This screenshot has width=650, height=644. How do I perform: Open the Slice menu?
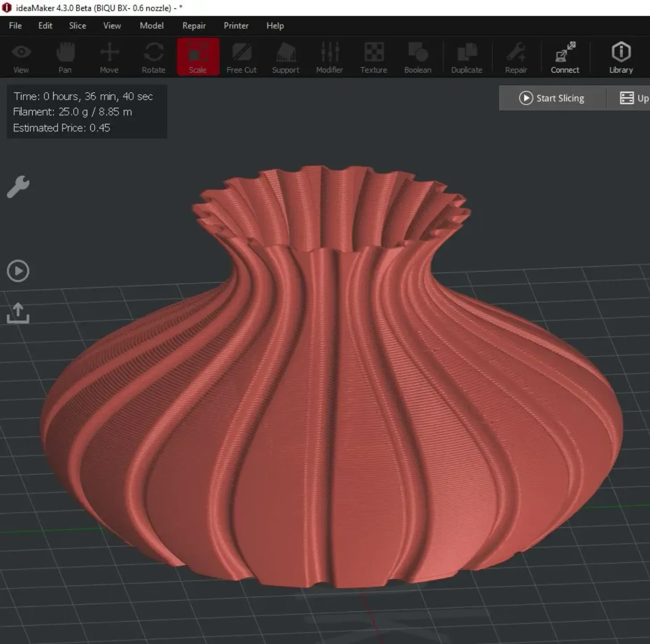[77, 25]
